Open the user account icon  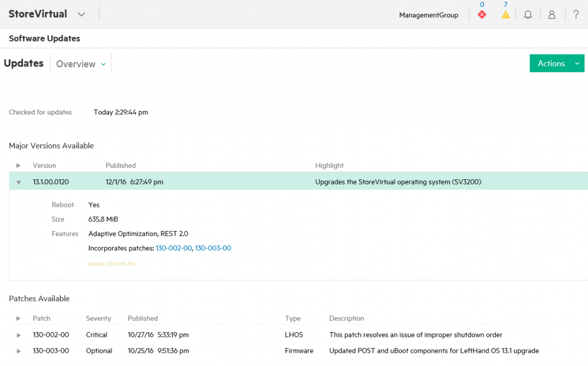point(552,14)
